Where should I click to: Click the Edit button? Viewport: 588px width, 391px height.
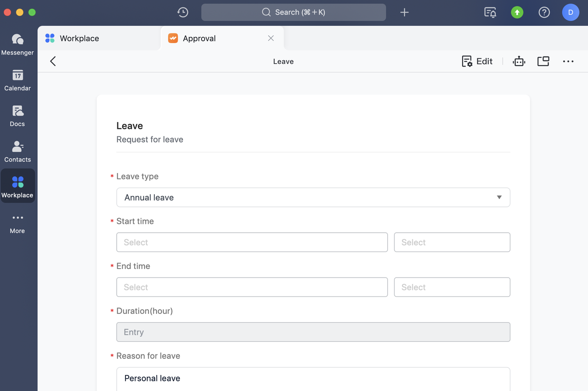[x=477, y=61]
